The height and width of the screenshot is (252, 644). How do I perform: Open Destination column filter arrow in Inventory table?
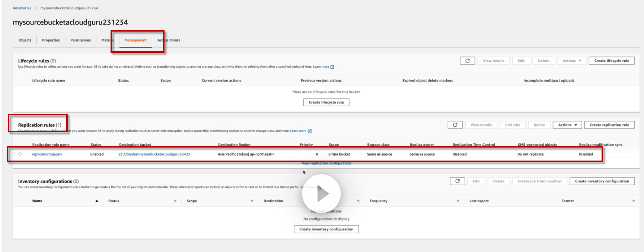tap(358, 201)
